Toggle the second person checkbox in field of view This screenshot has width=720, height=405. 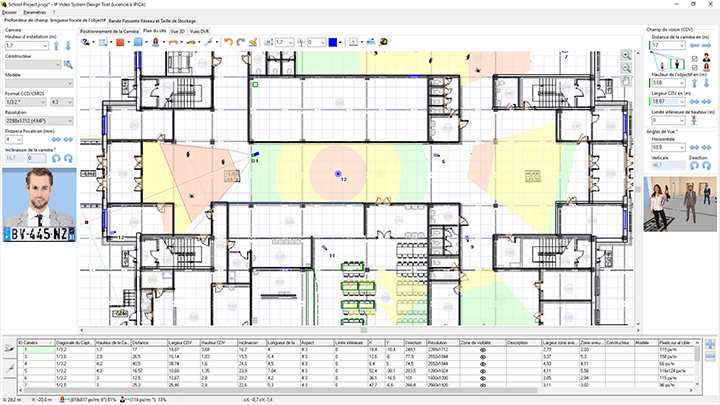click(693, 68)
